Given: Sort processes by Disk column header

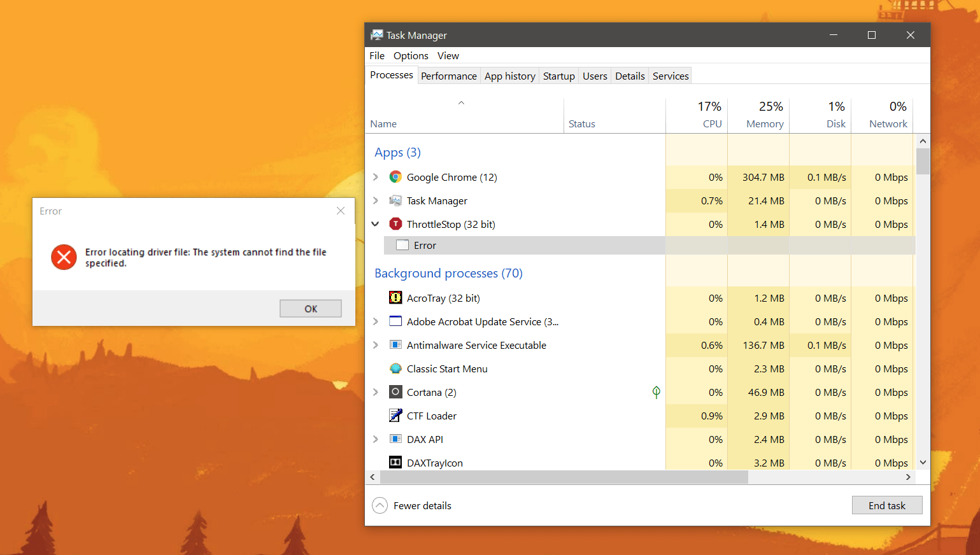Looking at the screenshot, I should (820, 115).
